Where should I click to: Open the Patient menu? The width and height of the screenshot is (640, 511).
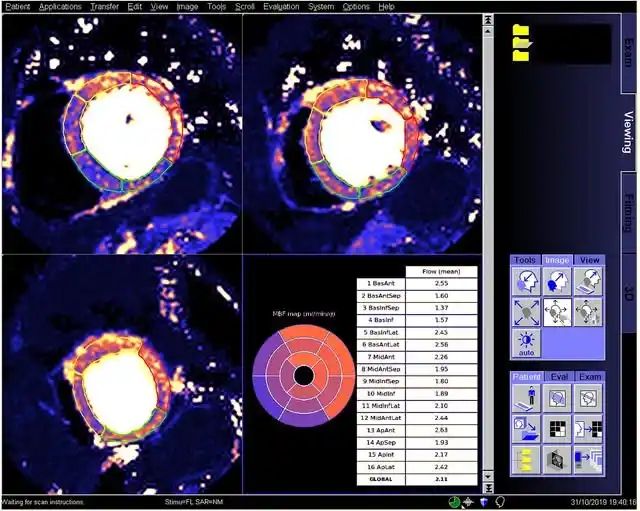pos(18,7)
